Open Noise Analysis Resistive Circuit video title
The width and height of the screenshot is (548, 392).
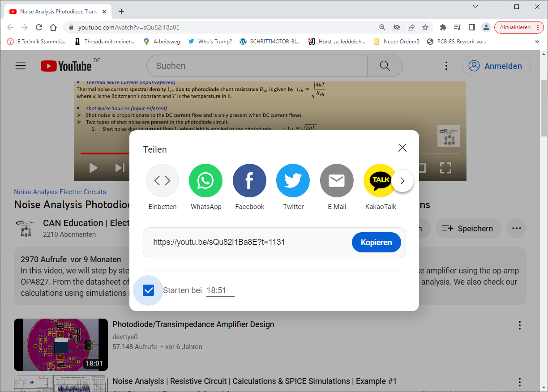click(254, 381)
